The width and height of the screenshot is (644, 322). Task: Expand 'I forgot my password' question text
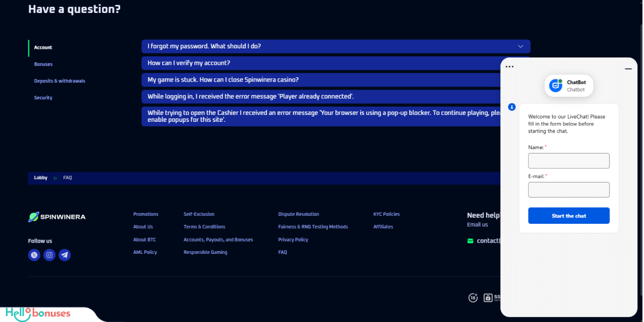(204, 46)
